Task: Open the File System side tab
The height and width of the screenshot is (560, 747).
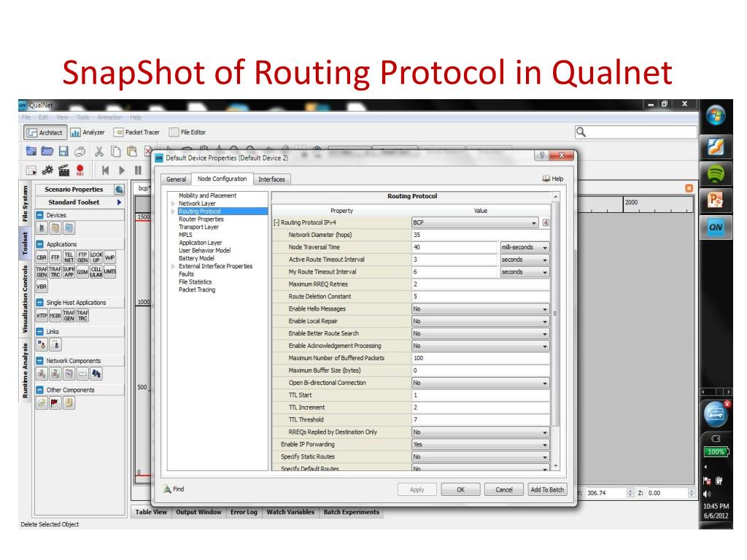Action: tap(26, 204)
